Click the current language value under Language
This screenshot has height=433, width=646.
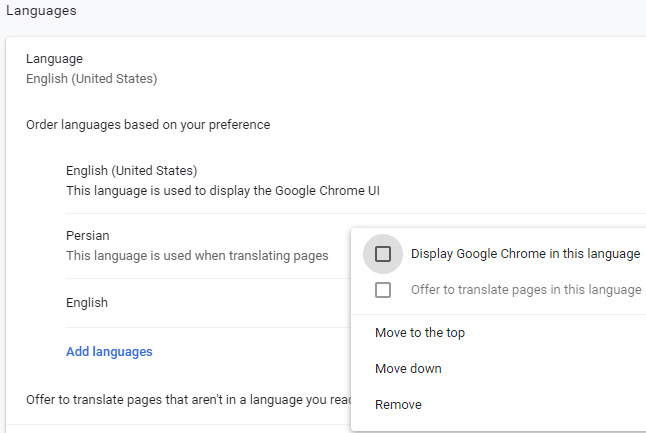pos(92,78)
